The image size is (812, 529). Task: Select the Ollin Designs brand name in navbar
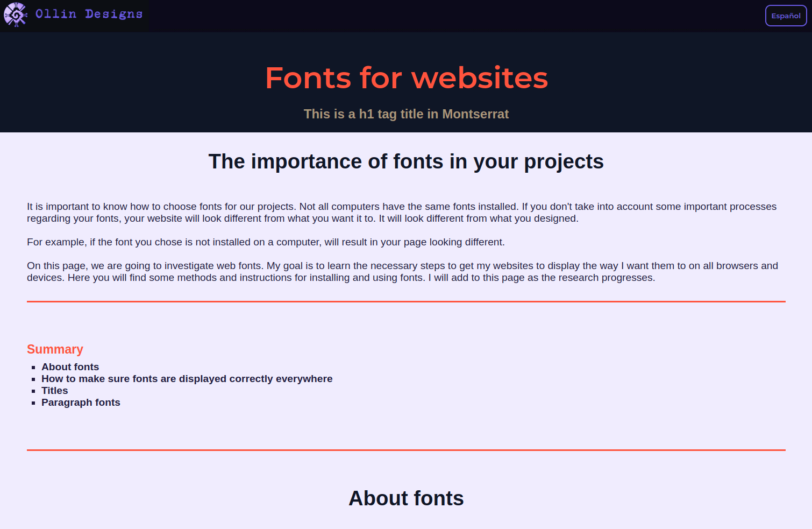(x=88, y=14)
